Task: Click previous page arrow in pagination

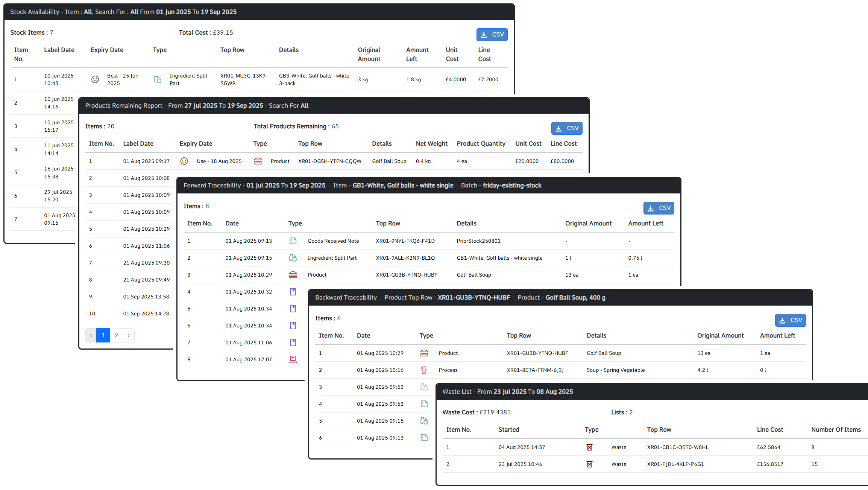Action: [91, 335]
